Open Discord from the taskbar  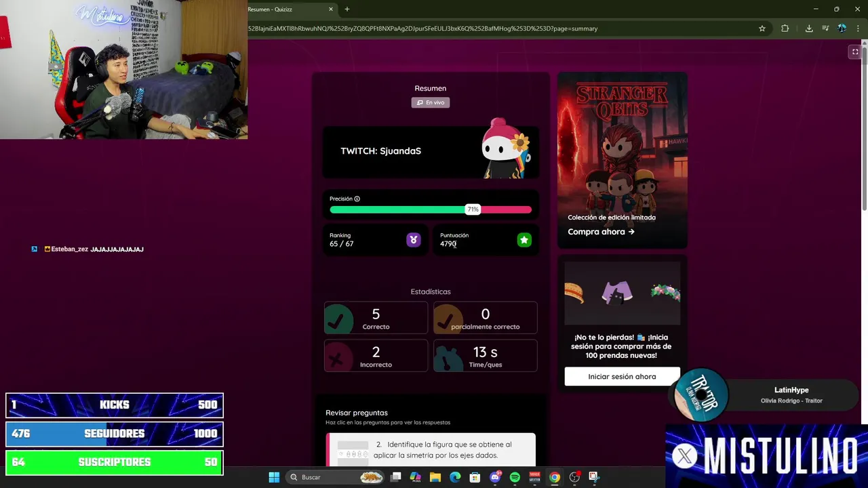pyautogui.click(x=495, y=477)
